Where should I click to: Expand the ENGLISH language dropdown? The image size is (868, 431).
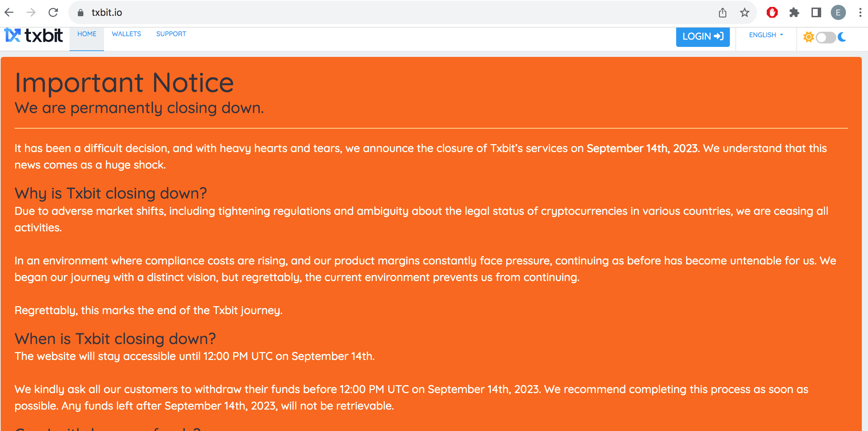(x=766, y=35)
